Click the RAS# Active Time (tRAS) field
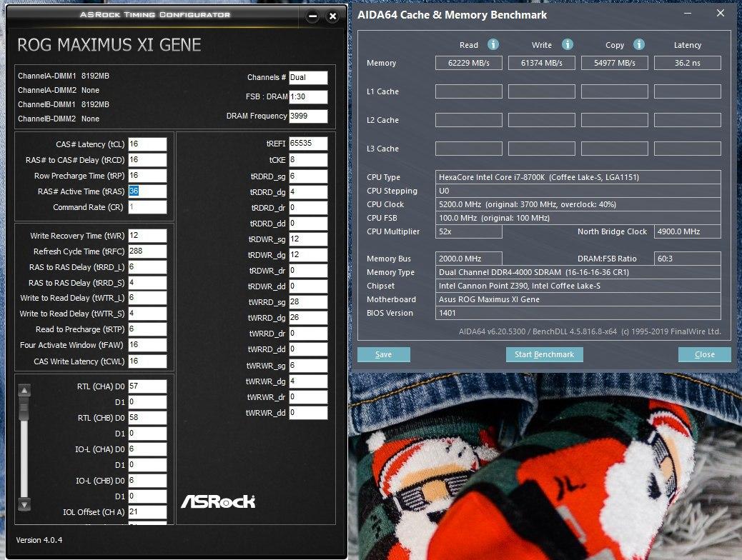Viewport: 742px width, 560px height. (x=148, y=191)
